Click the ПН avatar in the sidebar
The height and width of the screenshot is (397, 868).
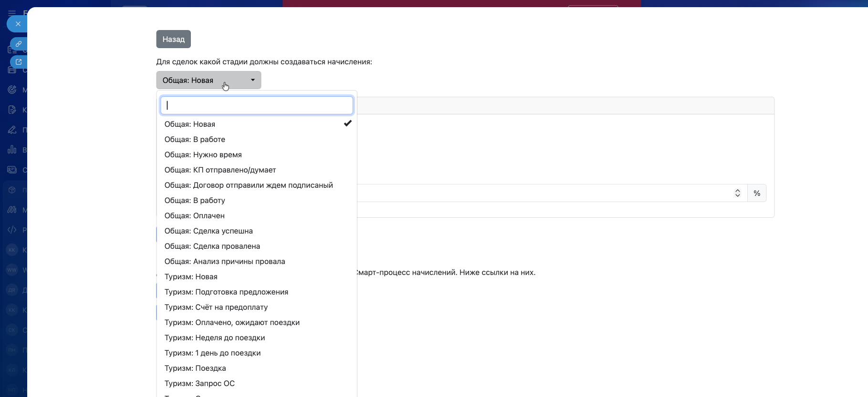click(12, 350)
